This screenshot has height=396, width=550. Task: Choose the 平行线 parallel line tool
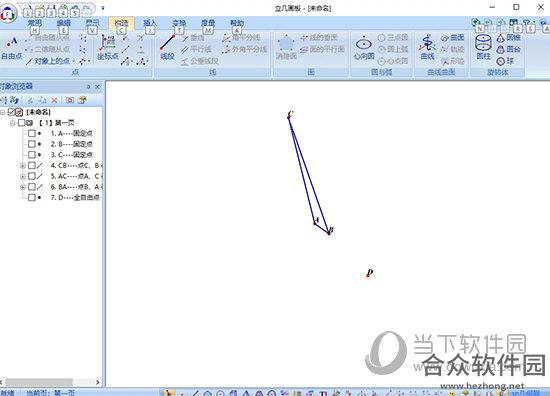[x=196, y=49]
